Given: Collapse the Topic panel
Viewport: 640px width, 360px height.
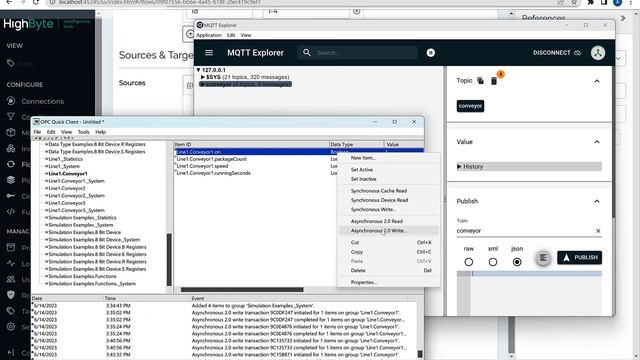Looking at the screenshot, I should (x=597, y=81).
